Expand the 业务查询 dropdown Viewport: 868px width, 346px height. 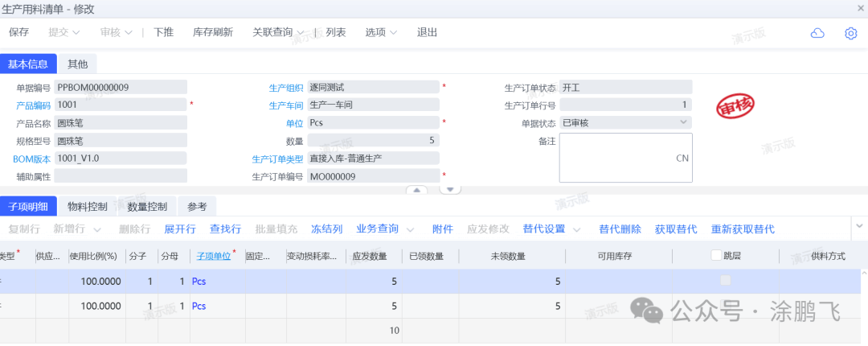(384, 229)
